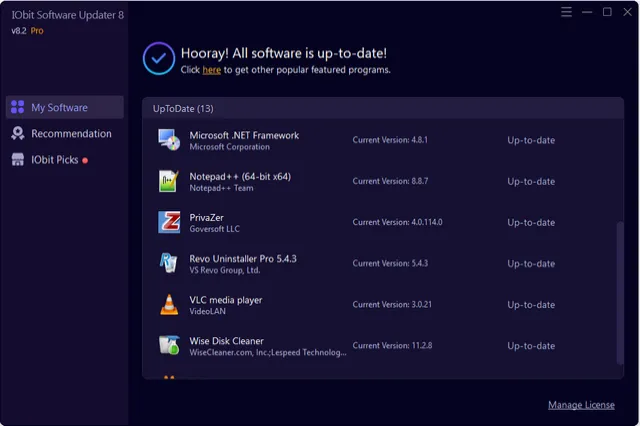Click the Microsoft .NET Framework icon

pos(169,140)
